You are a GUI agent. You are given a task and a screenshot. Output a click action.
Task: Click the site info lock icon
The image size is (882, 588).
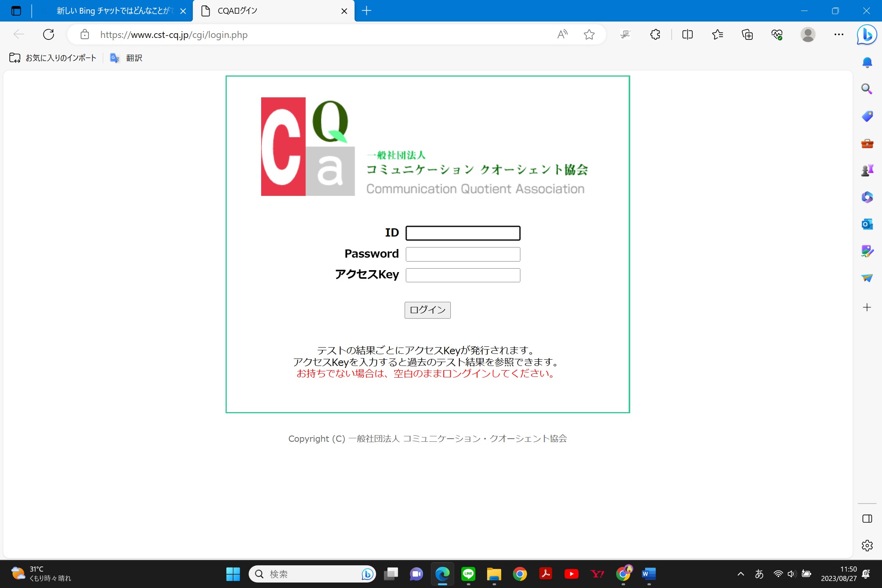coord(84,34)
